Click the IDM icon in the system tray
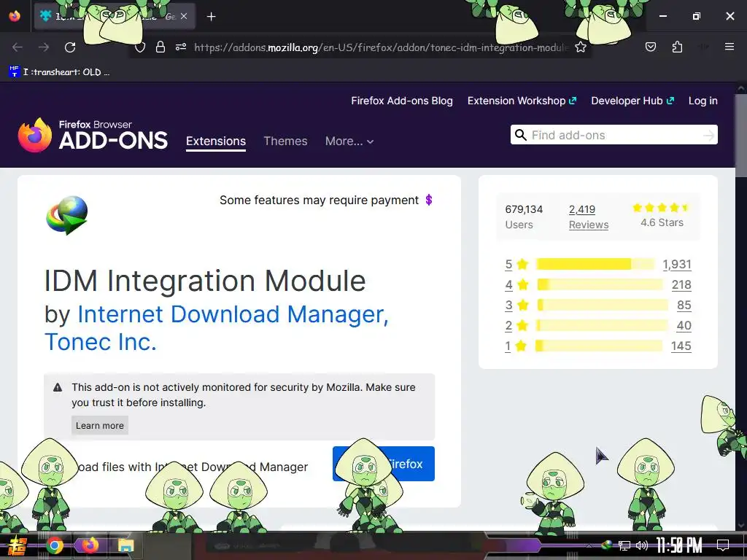747x560 pixels. coord(606,545)
